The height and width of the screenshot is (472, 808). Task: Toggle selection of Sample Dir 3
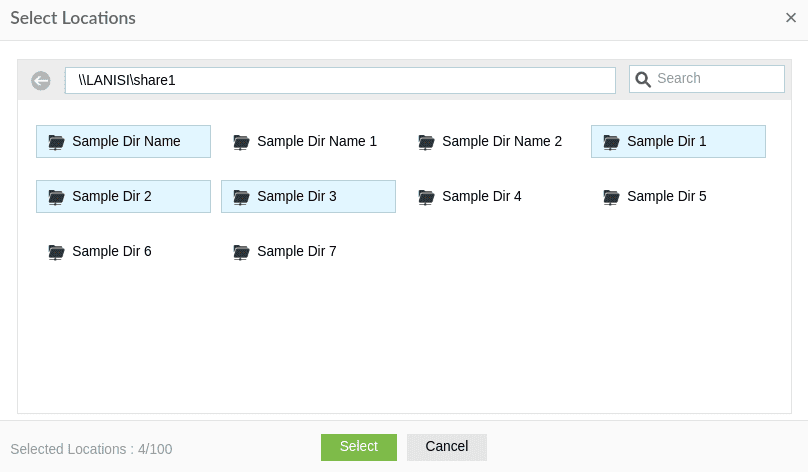[308, 196]
